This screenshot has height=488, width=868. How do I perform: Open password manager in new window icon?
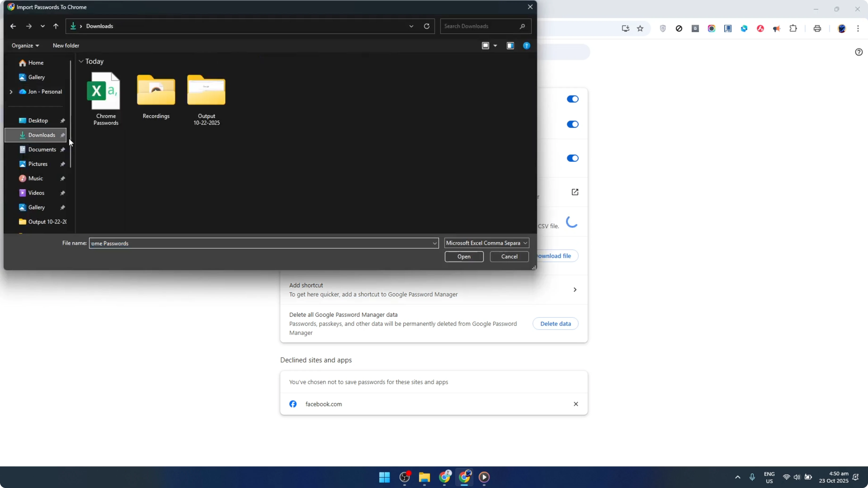(575, 192)
